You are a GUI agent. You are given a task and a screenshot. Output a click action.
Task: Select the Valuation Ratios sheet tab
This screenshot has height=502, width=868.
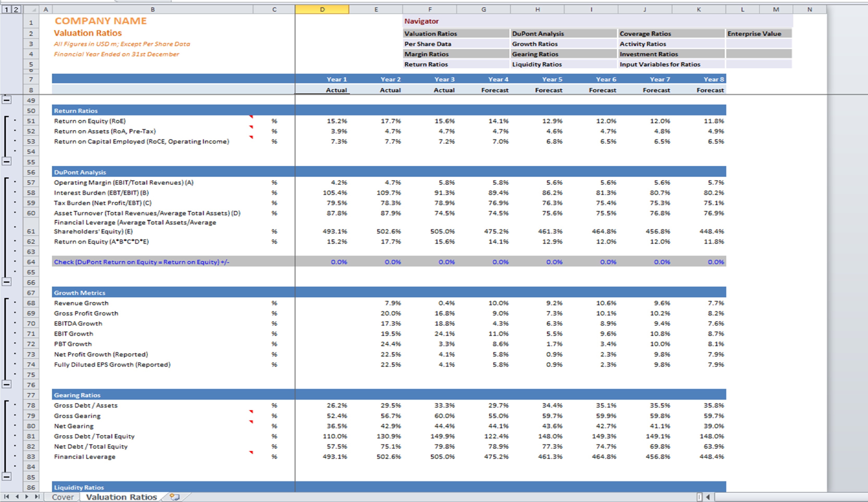pyautogui.click(x=121, y=497)
